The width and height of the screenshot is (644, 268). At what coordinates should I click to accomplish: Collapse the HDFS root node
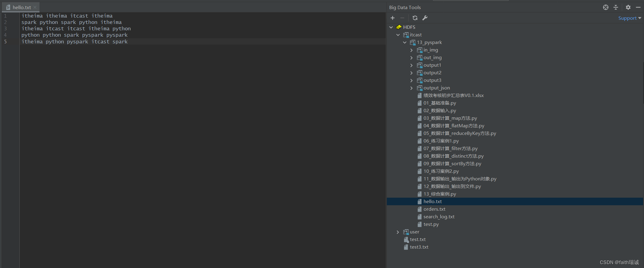tap(391, 27)
